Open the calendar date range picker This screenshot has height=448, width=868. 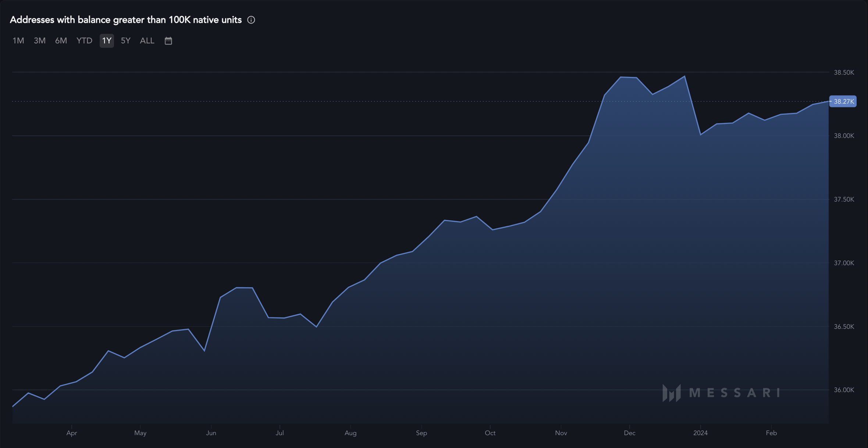[168, 41]
